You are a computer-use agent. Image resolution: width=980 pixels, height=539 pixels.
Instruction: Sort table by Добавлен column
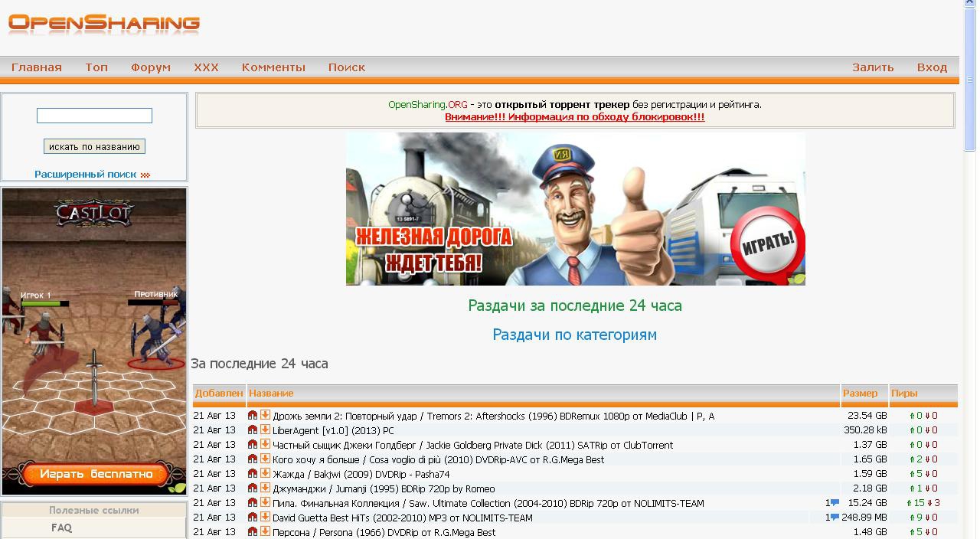pos(219,393)
